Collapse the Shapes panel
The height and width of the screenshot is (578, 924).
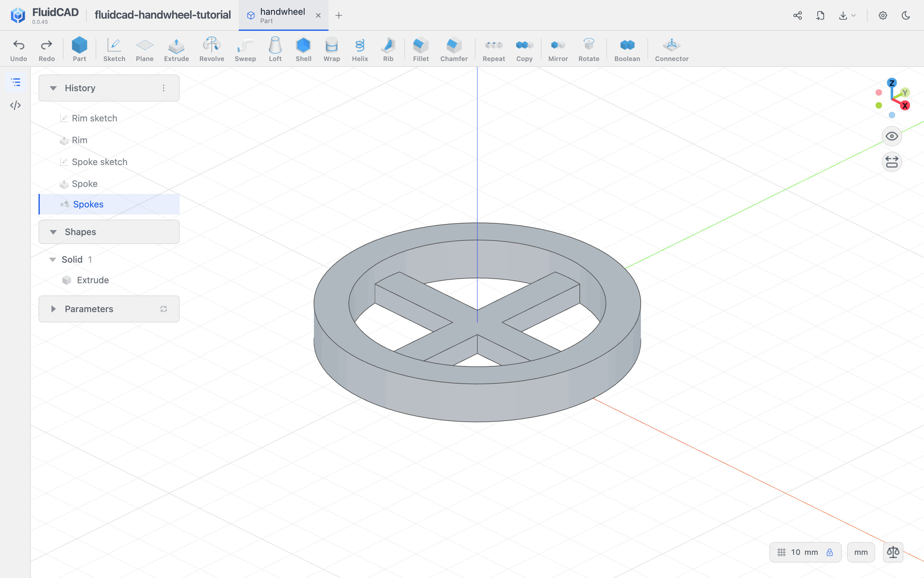(x=53, y=232)
